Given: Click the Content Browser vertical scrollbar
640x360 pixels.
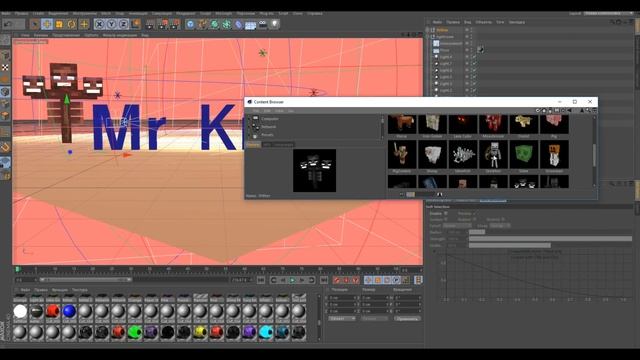Looking at the screenshot, I should (x=594, y=155).
